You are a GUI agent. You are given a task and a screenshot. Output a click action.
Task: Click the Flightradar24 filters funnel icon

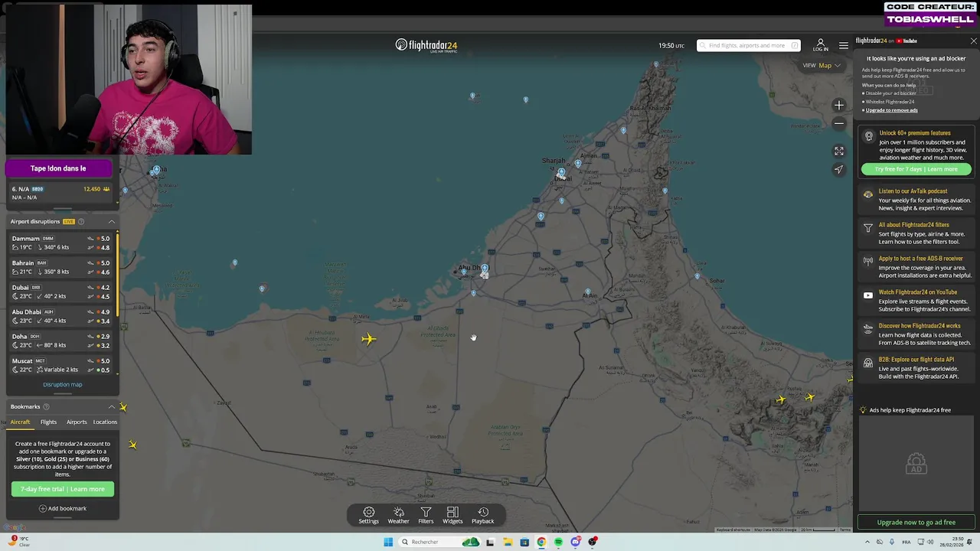(867, 228)
